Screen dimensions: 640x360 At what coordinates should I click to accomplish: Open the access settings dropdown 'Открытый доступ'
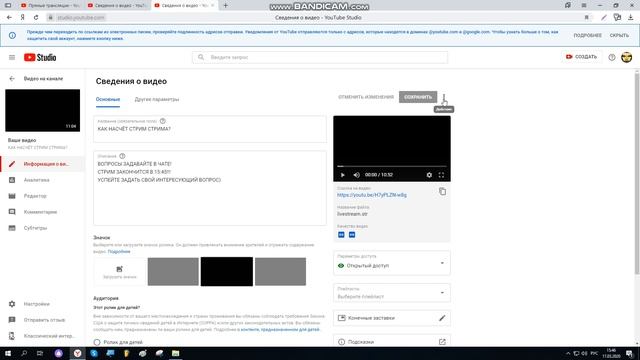pyautogui.click(x=392, y=262)
